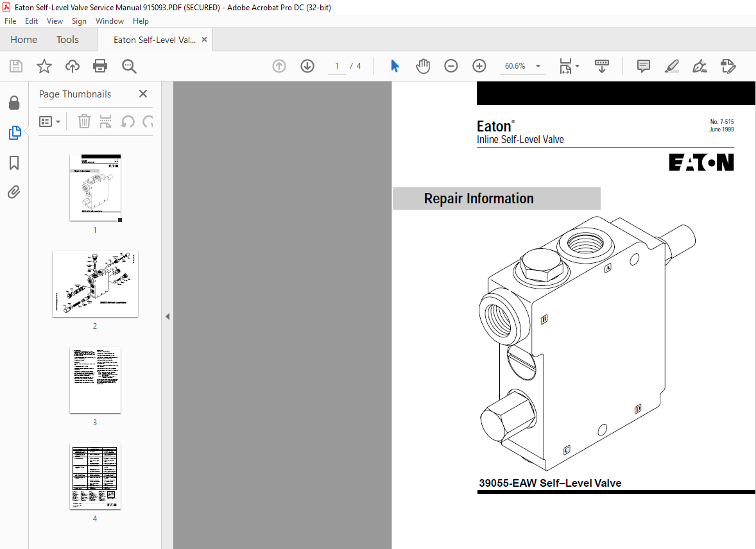Select page 2 thumbnail
Image resolution: width=756 pixels, height=549 pixels.
click(x=95, y=283)
